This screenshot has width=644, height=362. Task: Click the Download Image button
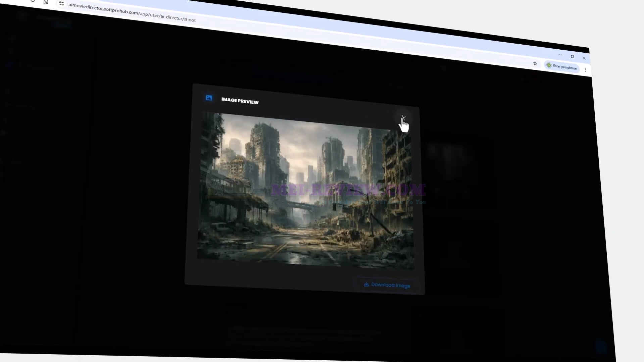click(387, 285)
